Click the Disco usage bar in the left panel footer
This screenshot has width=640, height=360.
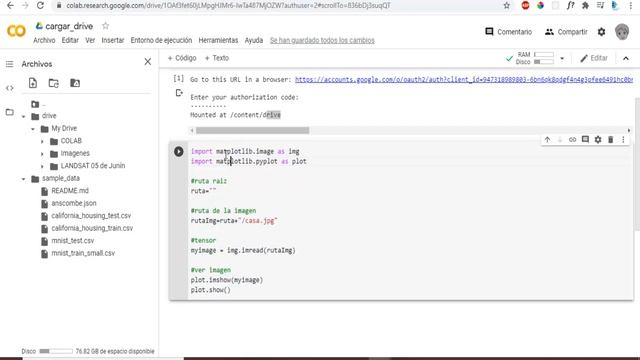pyautogui.click(x=56, y=351)
